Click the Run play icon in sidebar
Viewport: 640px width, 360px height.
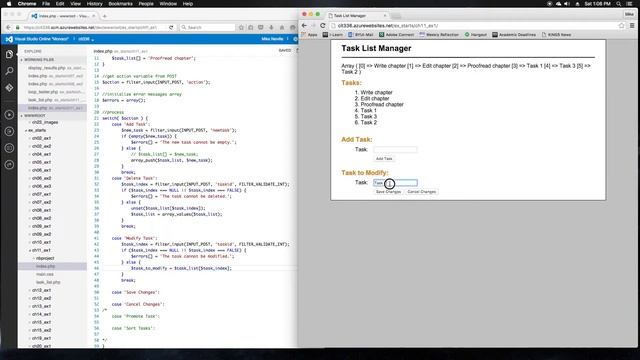(9, 115)
